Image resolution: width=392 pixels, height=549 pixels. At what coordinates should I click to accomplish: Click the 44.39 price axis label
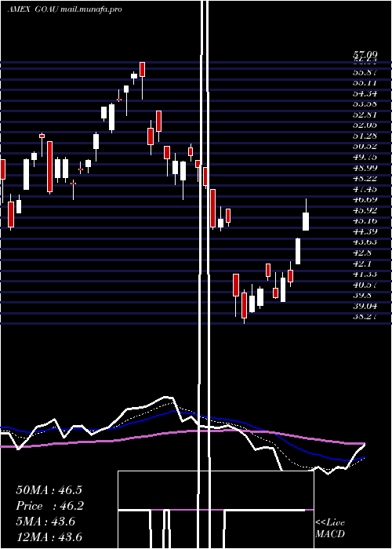tap(365, 231)
